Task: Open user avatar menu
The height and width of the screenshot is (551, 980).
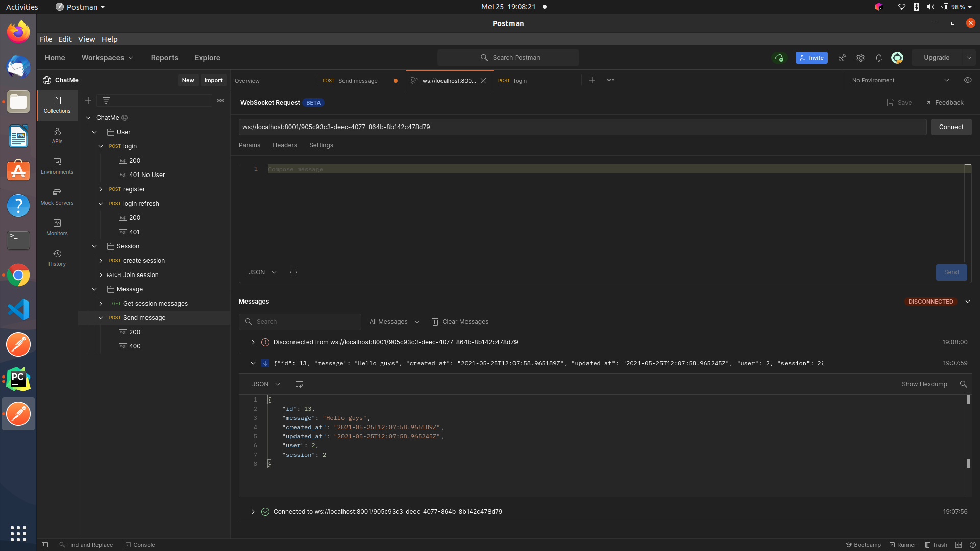Action: pyautogui.click(x=897, y=58)
